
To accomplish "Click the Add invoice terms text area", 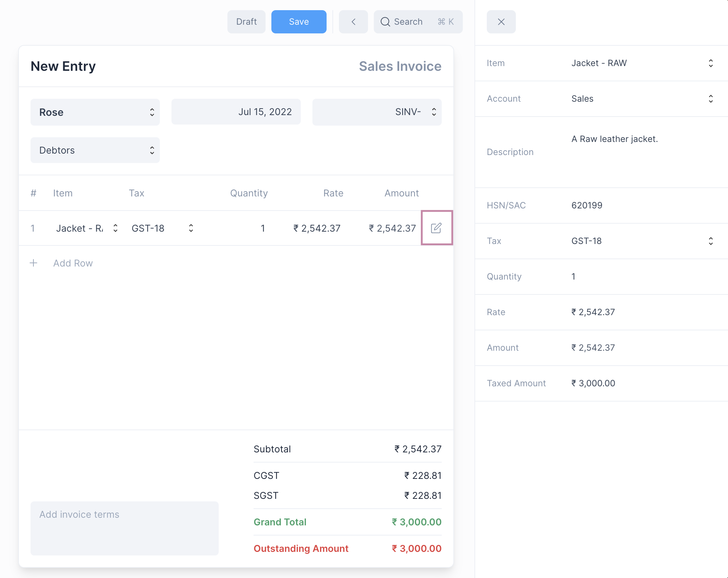I will point(124,528).
